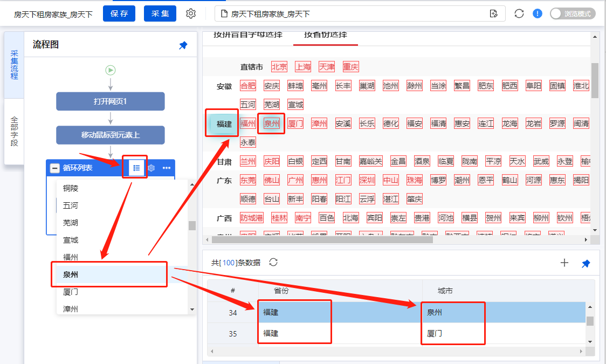
Task: Open the loop list items icon
Action: [136, 168]
